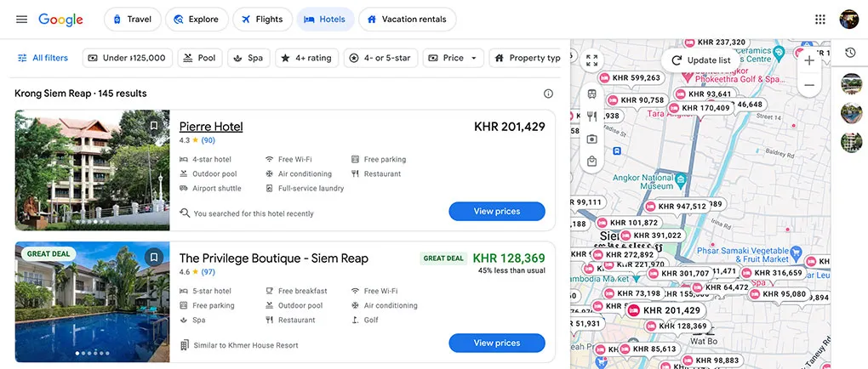Expand the map to fullscreen

591,61
